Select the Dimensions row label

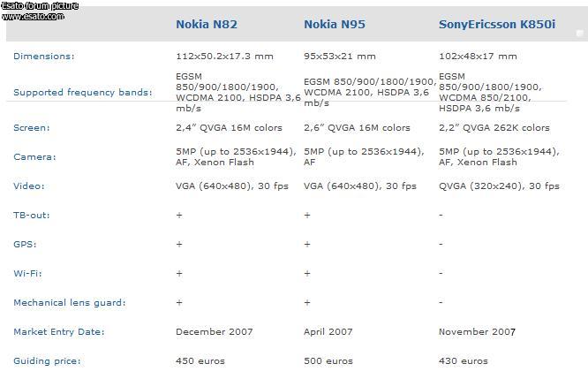[44, 57]
